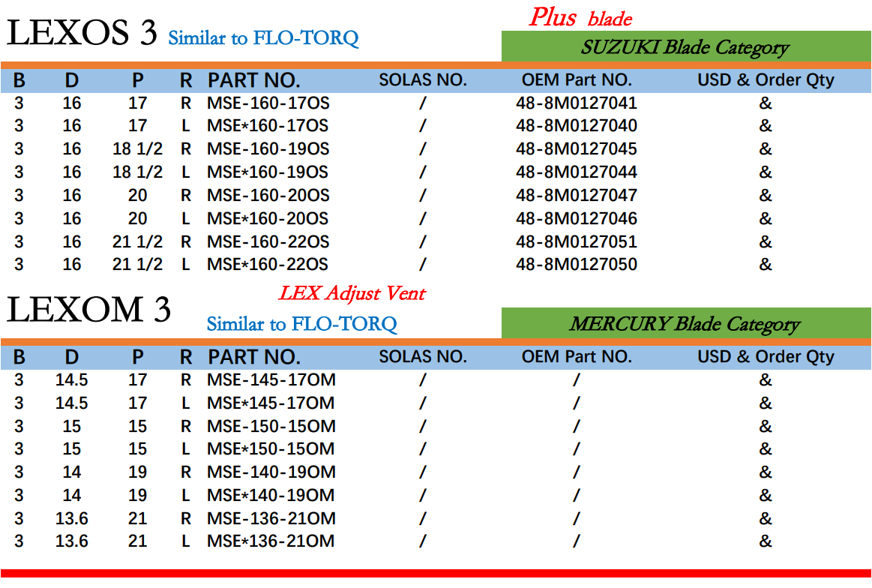Viewport: 872px width, 588px height.
Task: Click PART NO. header in the LEXOS 3 table
Action: click(x=253, y=80)
